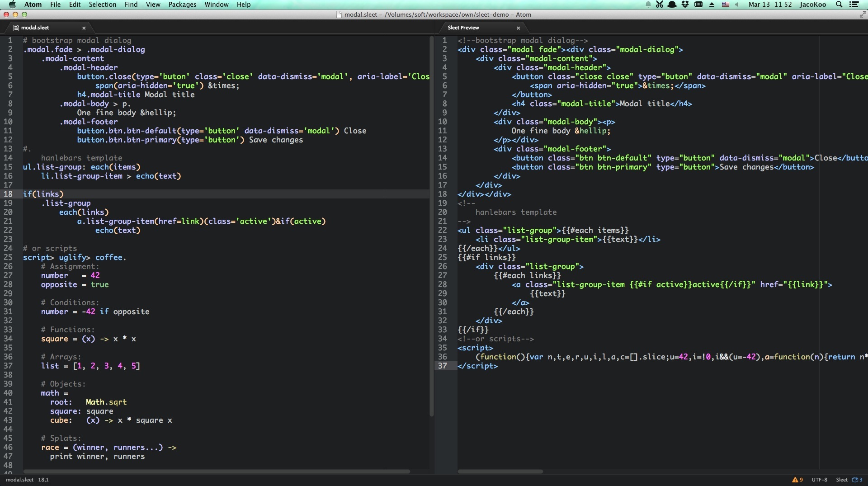Open the Packages menu
The width and height of the screenshot is (868, 486).
(x=182, y=5)
